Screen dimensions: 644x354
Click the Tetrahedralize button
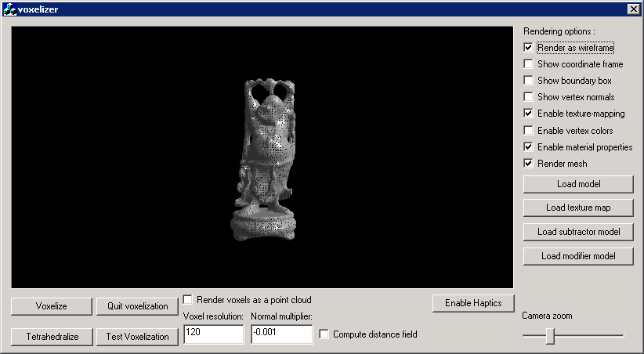51,337
